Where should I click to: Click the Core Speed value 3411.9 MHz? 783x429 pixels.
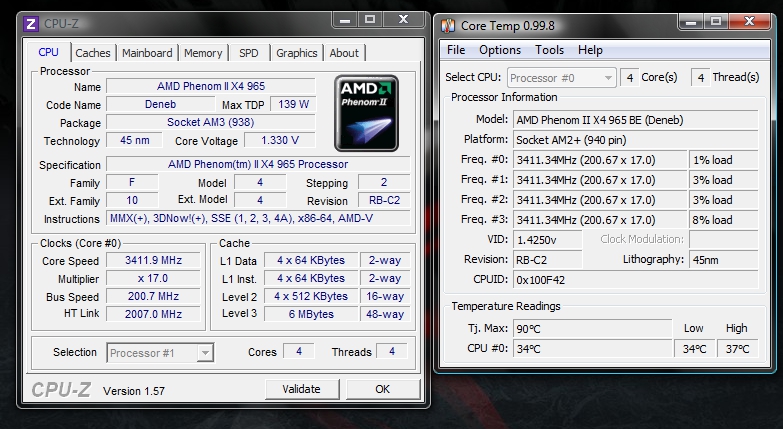click(153, 260)
